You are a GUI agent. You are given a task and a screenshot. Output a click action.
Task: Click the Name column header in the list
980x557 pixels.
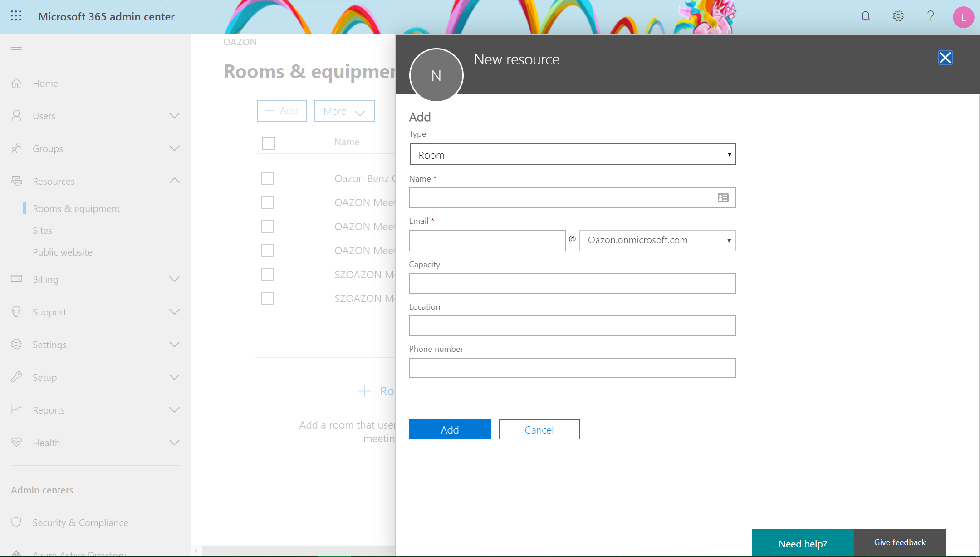[x=347, y=142]
